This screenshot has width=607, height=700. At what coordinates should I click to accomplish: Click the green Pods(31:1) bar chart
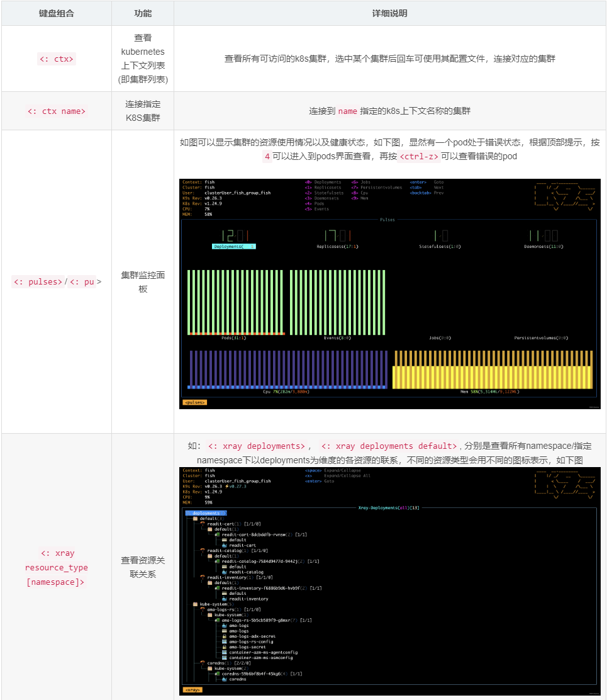point(236,302)
